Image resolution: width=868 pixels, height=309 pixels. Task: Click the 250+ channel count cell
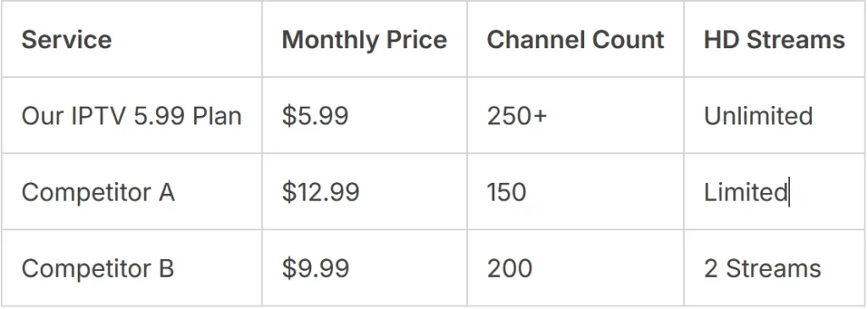[576, 115]
